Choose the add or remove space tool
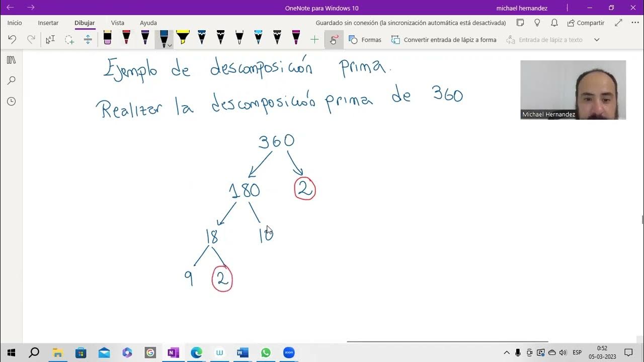Viewport: 644px width, 362px height. point(88,39)
